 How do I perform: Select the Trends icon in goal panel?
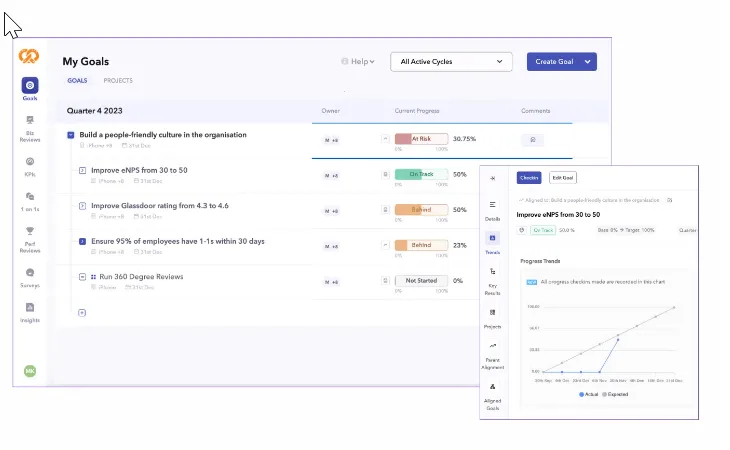[x=492, y=238]
